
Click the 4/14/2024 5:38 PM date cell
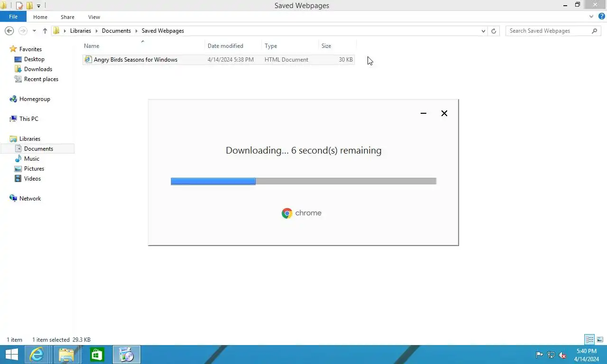point(230,60)
